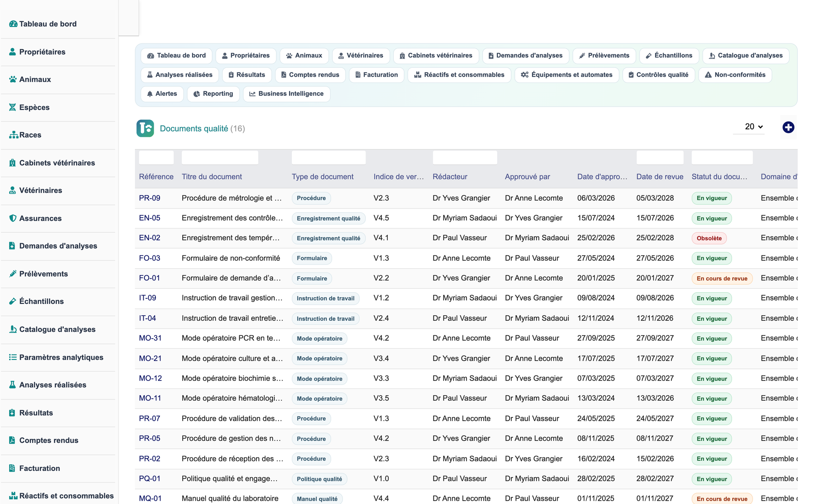
Task: Click the V4.5 version cell
Action: [x=381, y=218]
